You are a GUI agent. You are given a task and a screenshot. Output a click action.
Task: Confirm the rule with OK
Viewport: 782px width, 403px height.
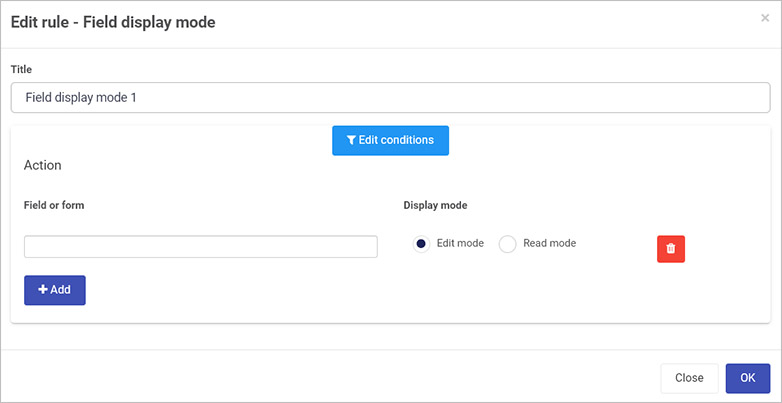[x=748, y=378]
